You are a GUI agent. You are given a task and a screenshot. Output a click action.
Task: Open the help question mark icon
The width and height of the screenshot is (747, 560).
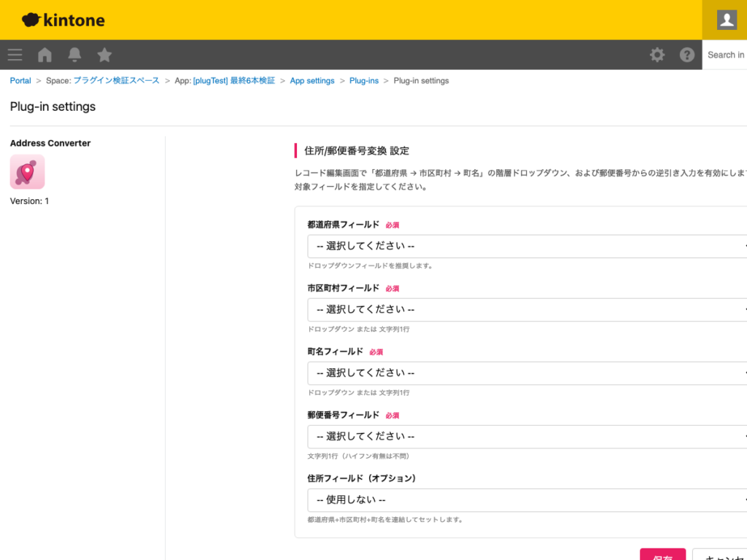coord(686,55)
